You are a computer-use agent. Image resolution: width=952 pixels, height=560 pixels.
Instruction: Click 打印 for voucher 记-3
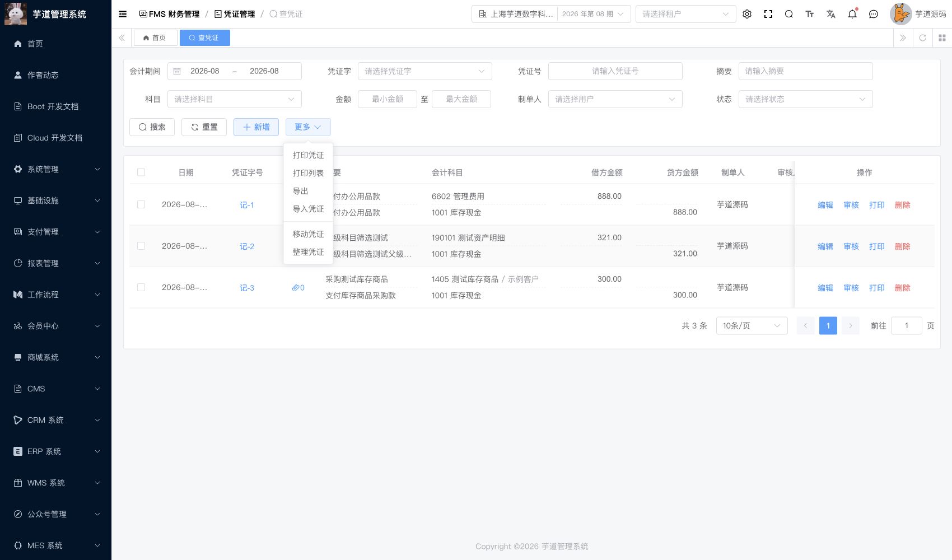pyautogui.click(x=877, y=288)
